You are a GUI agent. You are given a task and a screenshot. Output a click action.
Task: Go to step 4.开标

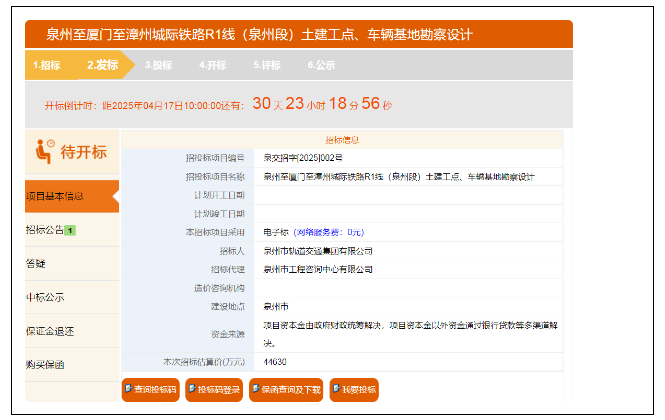(212, 65)
